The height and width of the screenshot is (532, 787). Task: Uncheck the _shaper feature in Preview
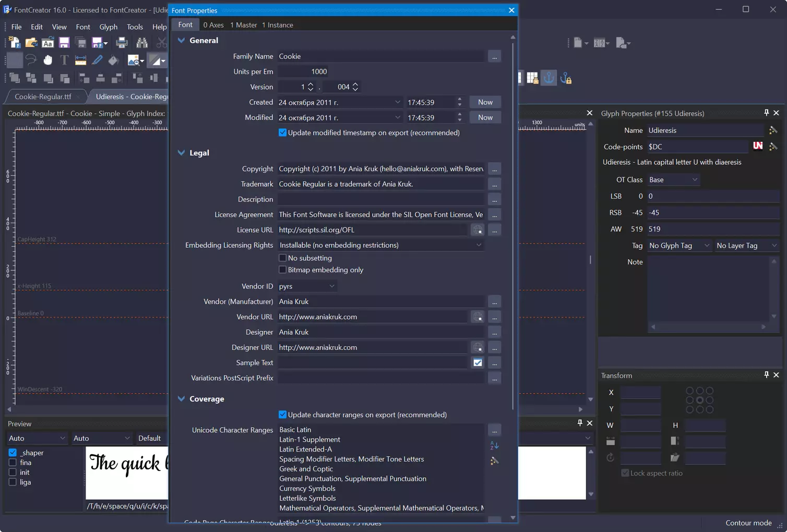(x=13, y=453)
